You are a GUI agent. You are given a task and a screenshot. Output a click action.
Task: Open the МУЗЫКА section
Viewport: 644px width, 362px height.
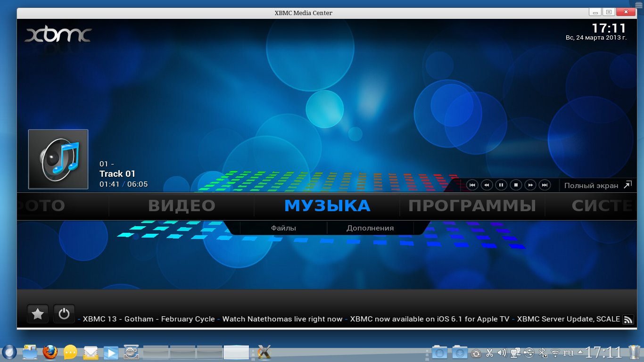tap(327, 206)
